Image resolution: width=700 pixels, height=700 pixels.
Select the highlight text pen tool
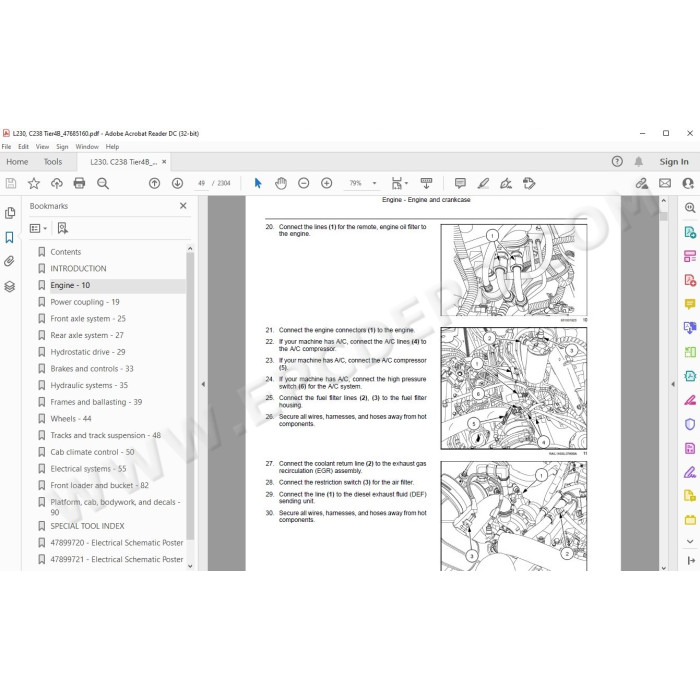tap(483, 183)
